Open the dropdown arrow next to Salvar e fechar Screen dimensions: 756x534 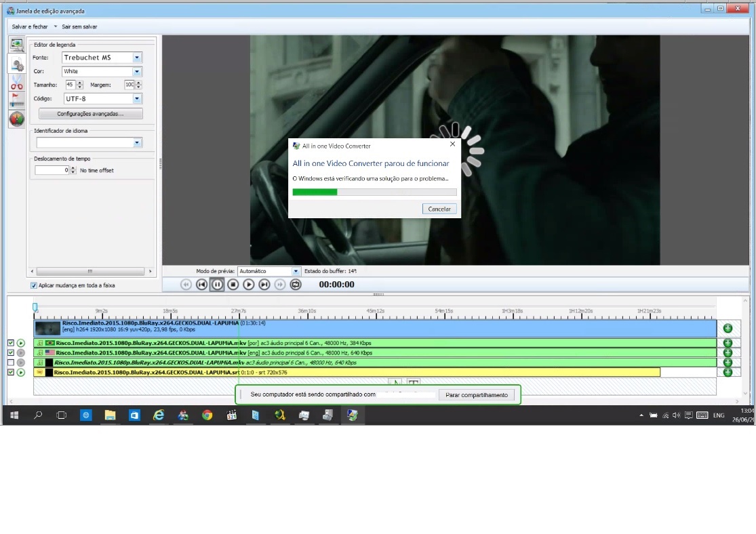[56, 26]
